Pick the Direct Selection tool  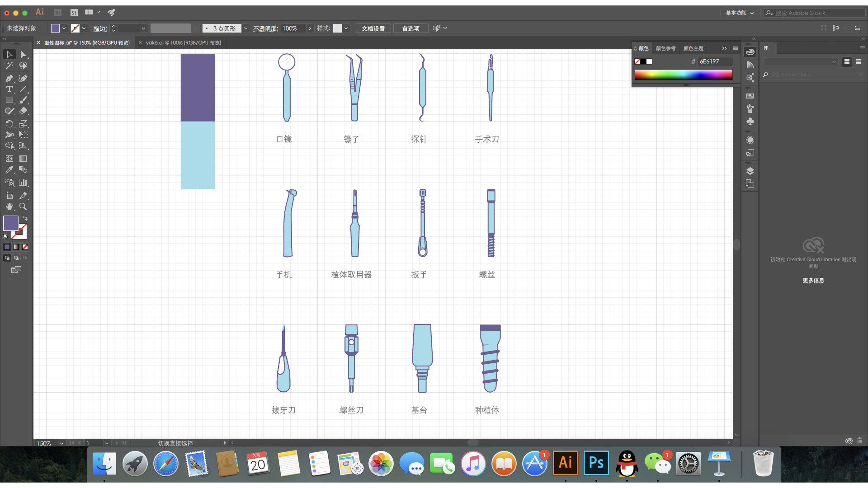coord(23,55)
